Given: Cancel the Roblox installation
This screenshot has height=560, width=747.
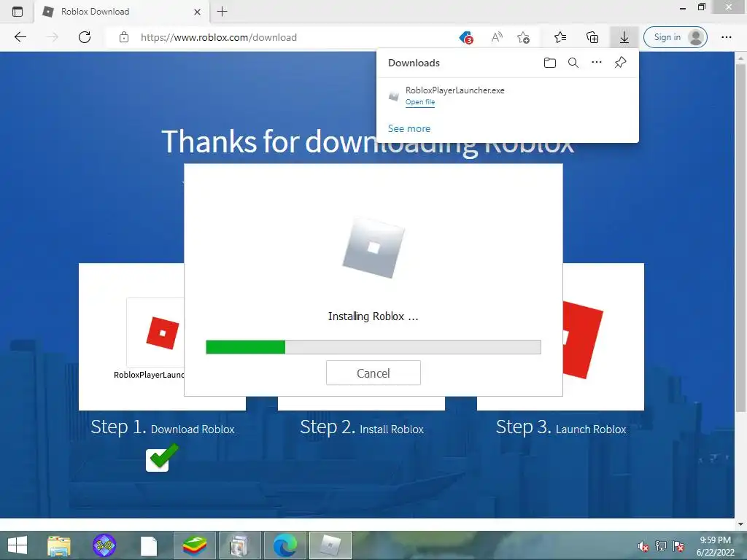Looking at the screenshot, I should (x=373, y=373).
